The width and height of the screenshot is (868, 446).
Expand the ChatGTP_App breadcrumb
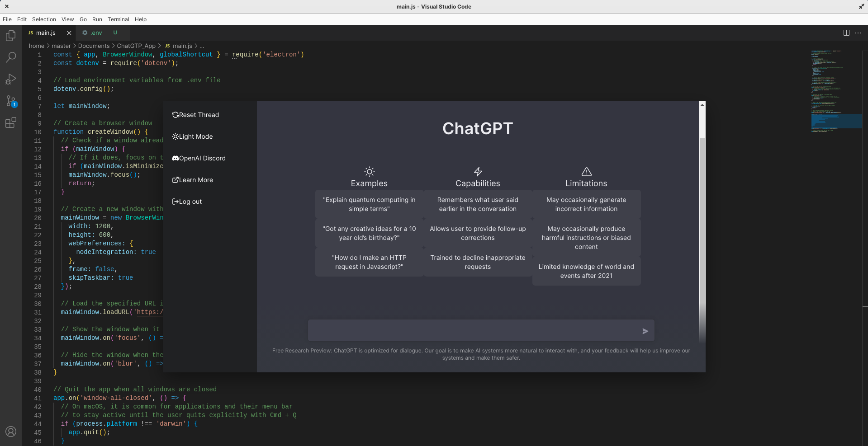point(136,46)
